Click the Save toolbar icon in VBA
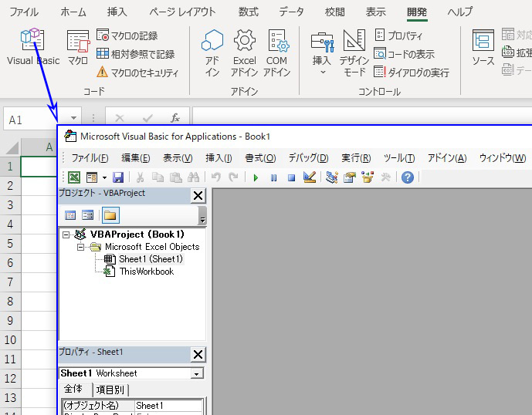 [118, 177]
